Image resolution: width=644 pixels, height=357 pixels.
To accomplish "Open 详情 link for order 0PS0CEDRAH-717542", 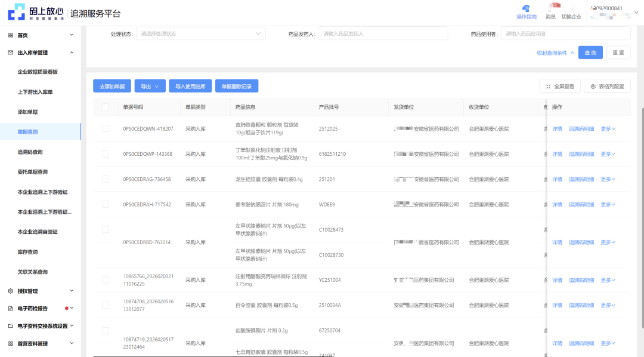I will pyautogui.click(x=557, y=205).
